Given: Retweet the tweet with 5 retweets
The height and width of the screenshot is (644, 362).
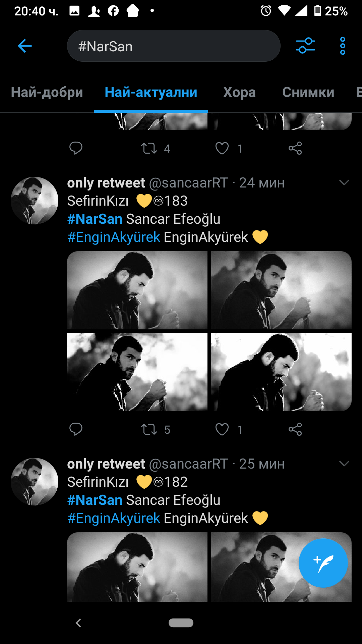Looking at the screenshot, I should (x=149, y=429).
